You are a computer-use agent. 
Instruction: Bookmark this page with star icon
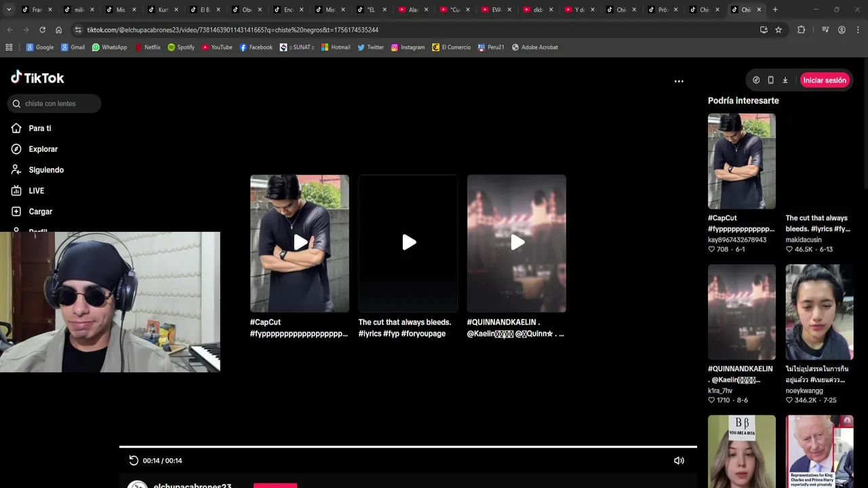click(x=778, y=30)
